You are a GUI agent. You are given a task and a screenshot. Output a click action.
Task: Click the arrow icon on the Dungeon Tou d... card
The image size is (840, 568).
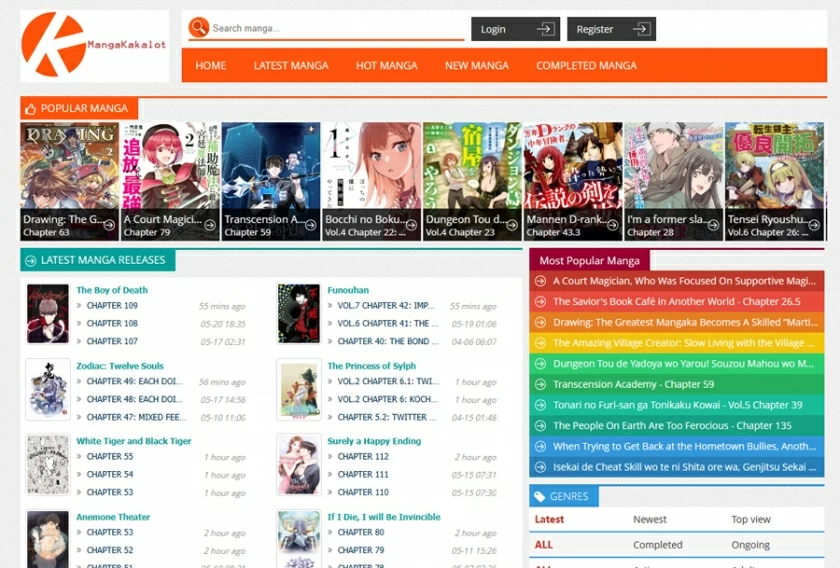click(512, 225)
